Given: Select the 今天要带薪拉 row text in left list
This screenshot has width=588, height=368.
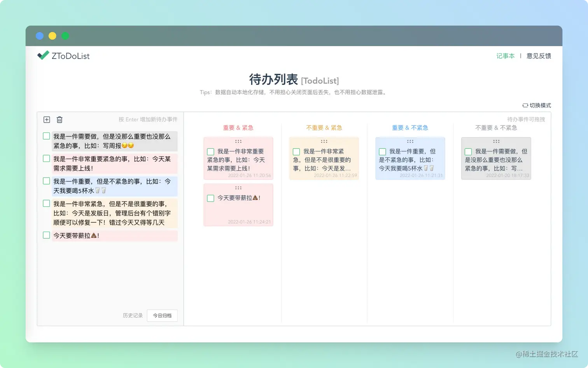Looking at the screenshot, I should pos(115,236).
